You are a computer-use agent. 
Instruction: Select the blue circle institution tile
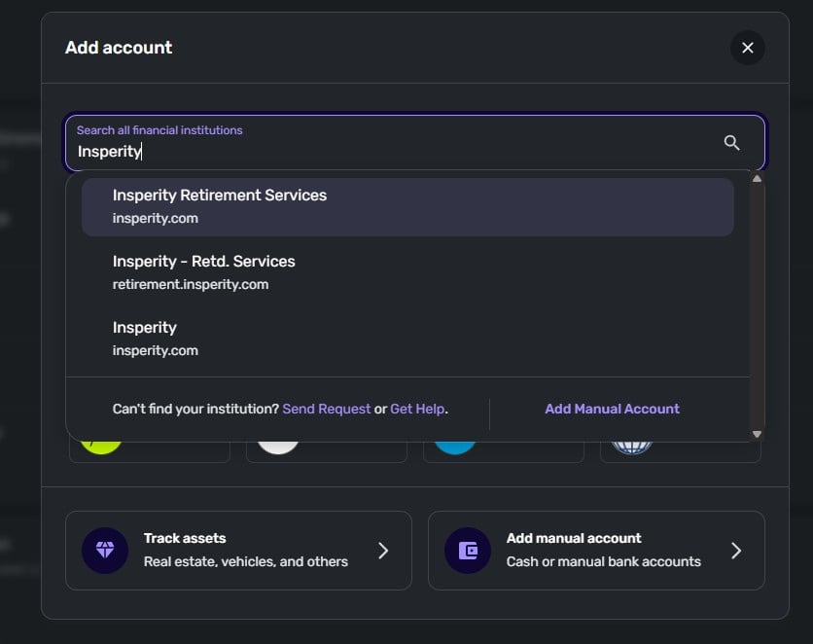(503, 451)
